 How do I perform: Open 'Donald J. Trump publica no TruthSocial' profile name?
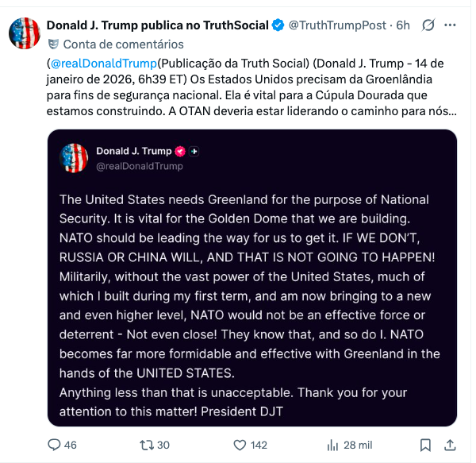pyautogui.click(x=157, y=25)
